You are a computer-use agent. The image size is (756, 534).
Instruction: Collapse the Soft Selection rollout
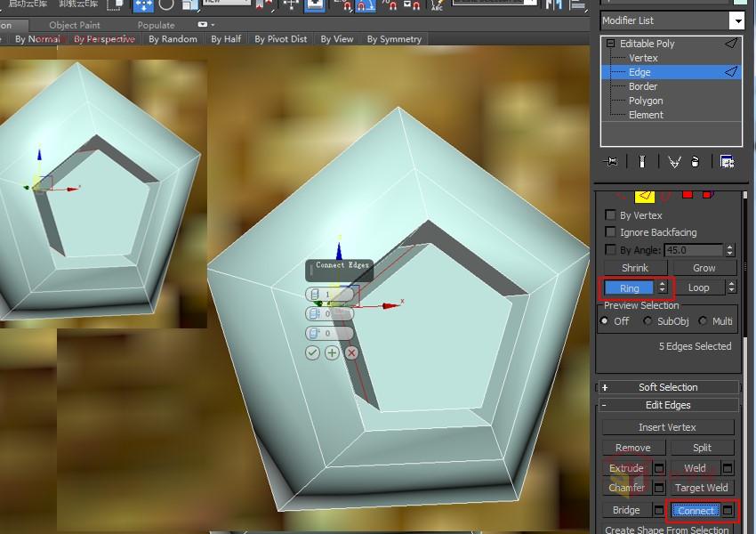(668, 386)
